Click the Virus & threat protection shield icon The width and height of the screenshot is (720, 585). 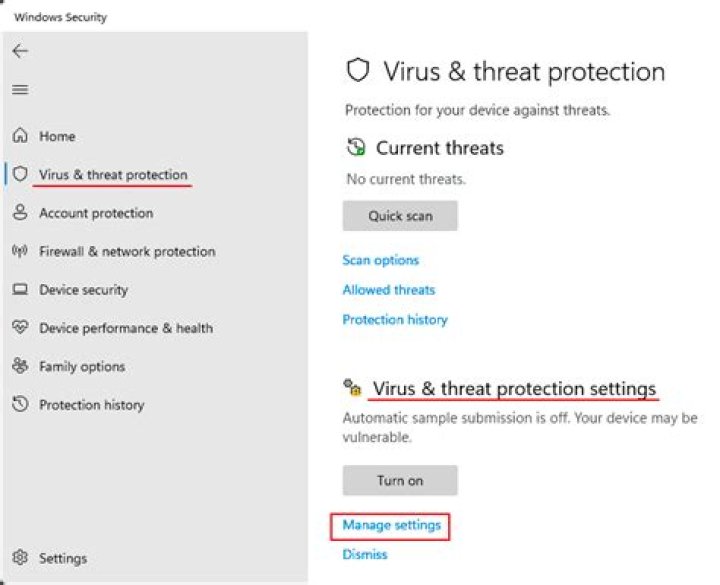point(20,174)
